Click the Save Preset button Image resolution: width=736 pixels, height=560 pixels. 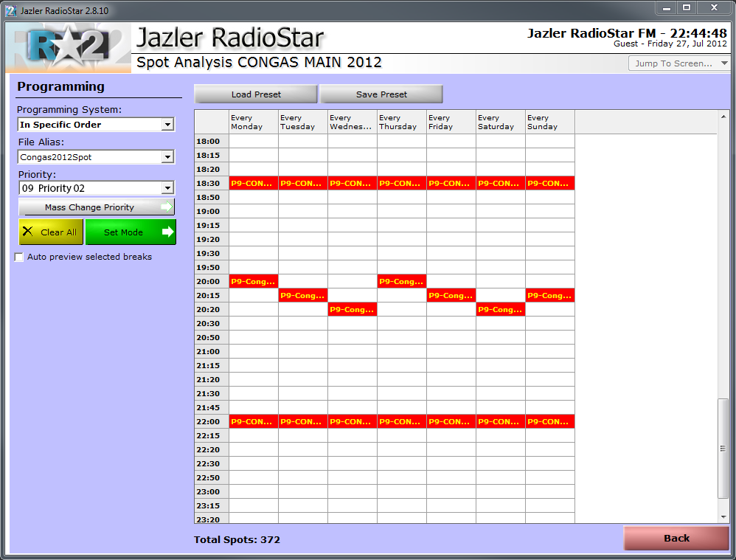pos(381,94)
